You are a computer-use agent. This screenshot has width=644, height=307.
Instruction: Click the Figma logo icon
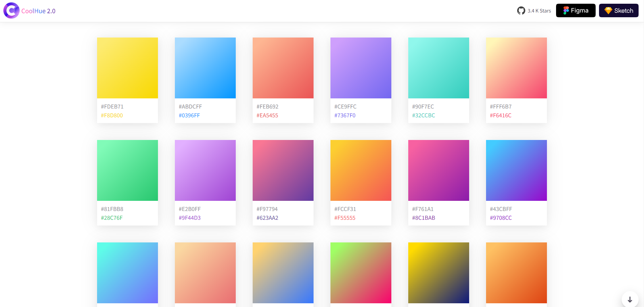566,11
